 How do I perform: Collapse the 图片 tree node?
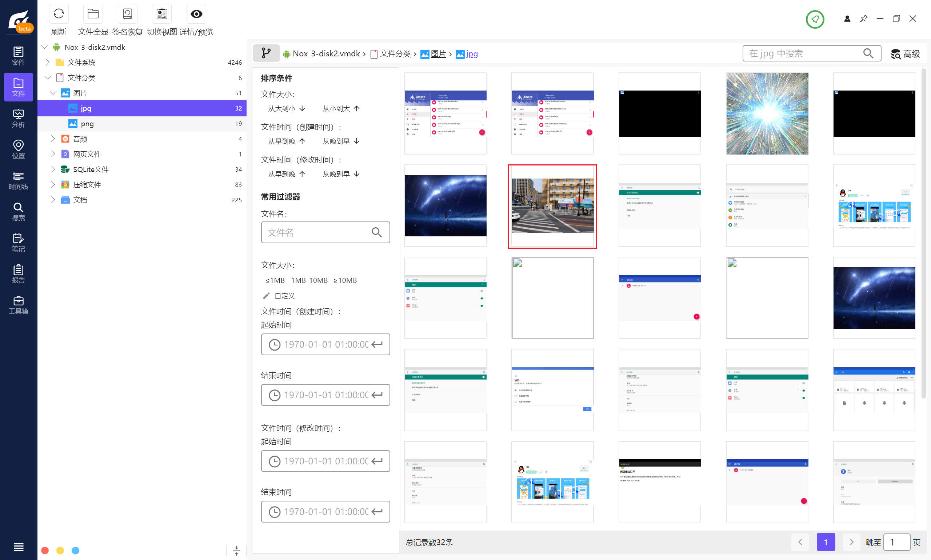pyautogui.click(x=53, y=93)
